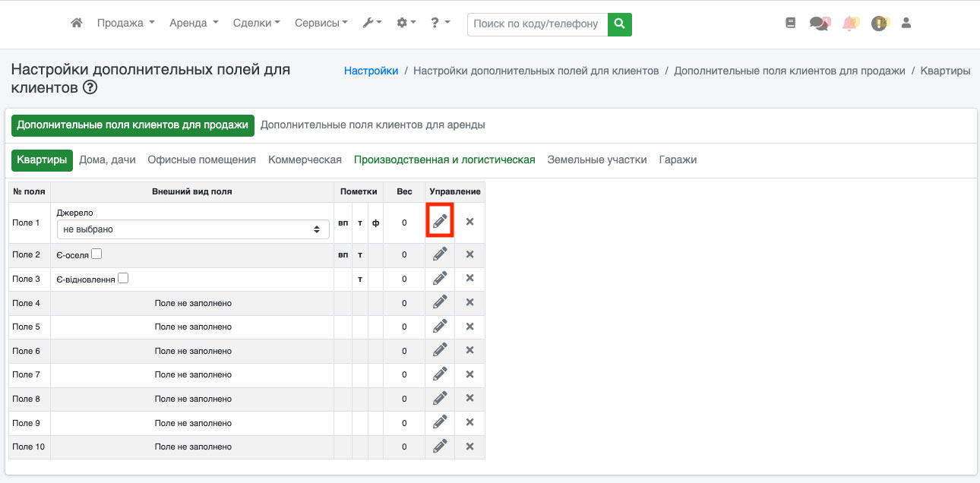Screen dimensions: 980x483
Task: Open the Джерело 'не выбрано' dropdown
Action: pyautogui.click(x=193, y=229)
